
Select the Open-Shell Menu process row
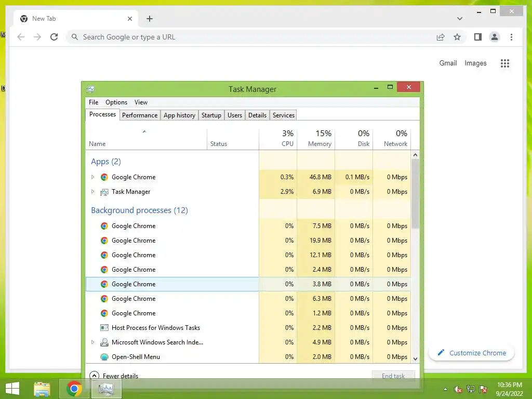point(248,357)
